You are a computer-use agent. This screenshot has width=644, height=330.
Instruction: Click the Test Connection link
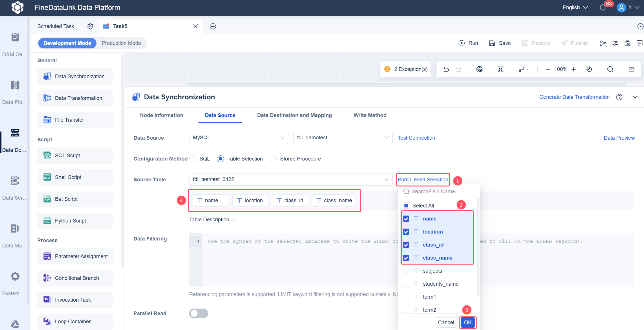416,138
